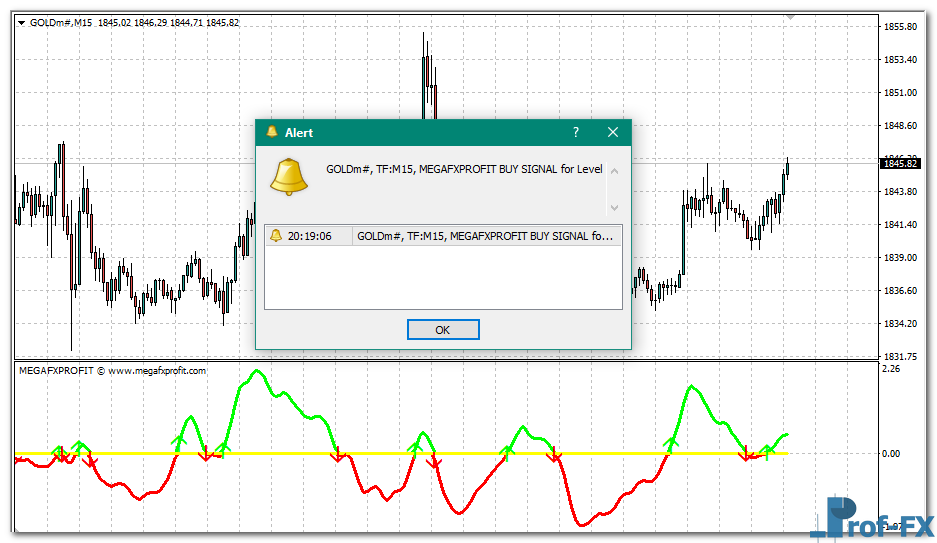
Task: Click OK in the Alert dialog
Action: pyautogui.click(x=443, y=330)
